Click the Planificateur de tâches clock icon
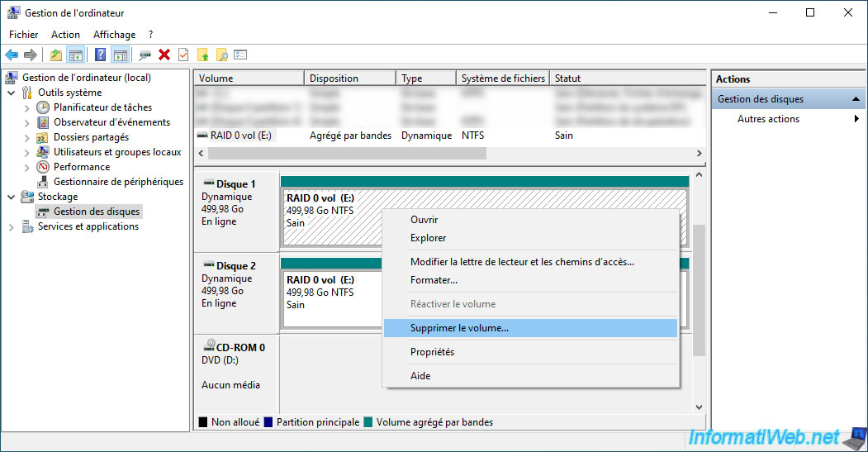 click(x=43, y=107)
